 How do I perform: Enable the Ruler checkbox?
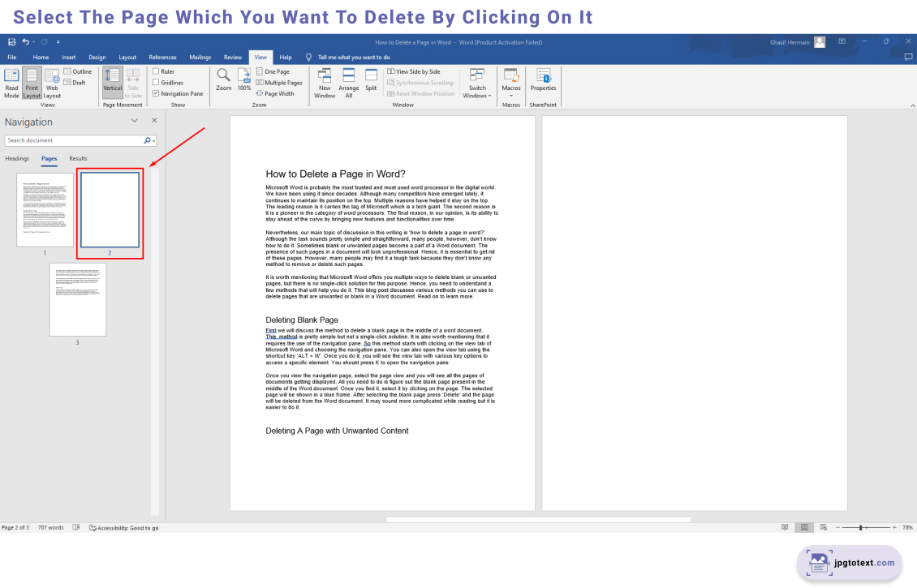pos(156,71)
